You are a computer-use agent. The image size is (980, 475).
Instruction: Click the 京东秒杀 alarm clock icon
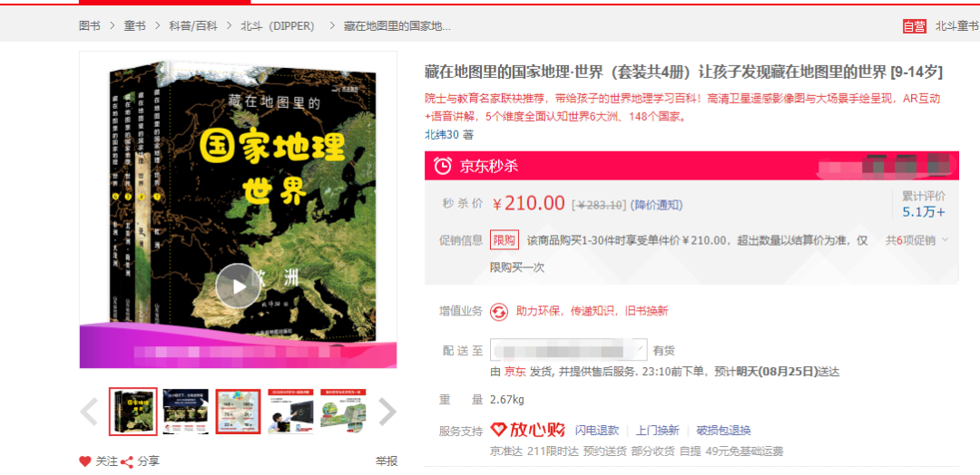point(443,166)
